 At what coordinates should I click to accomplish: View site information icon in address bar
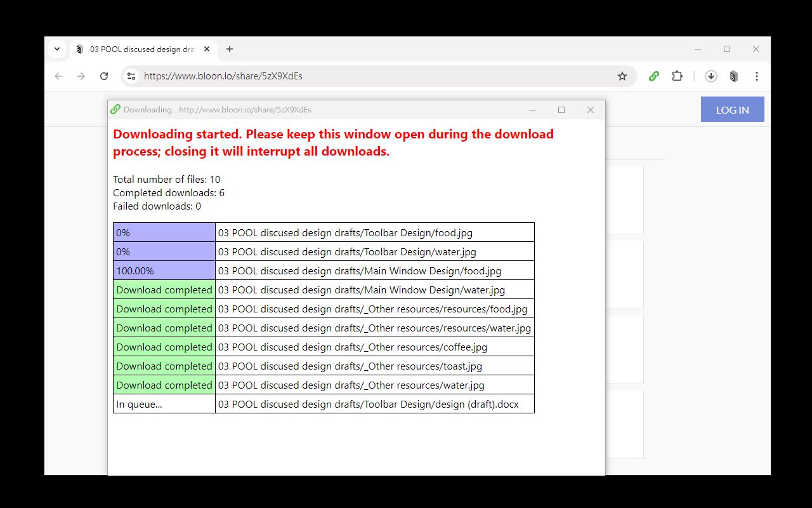pos(131,76)
